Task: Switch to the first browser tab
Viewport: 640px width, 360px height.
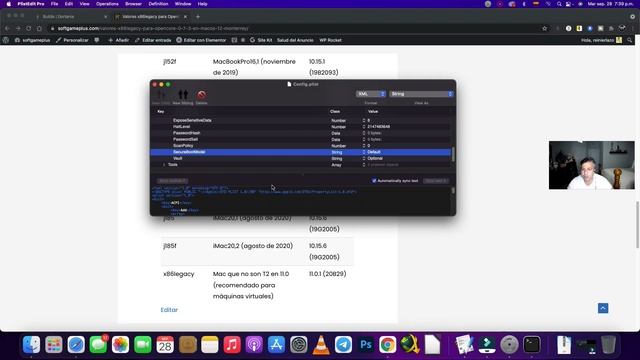Action: click(70, 17)
